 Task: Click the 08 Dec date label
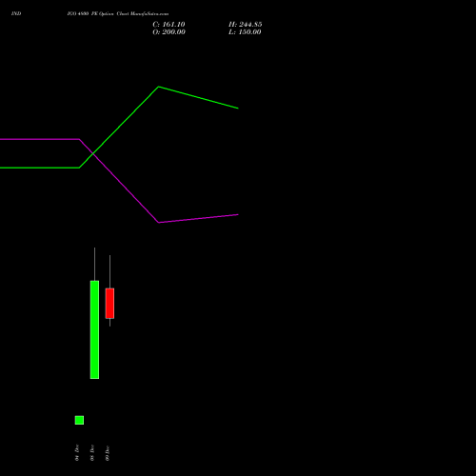point(92,452)
